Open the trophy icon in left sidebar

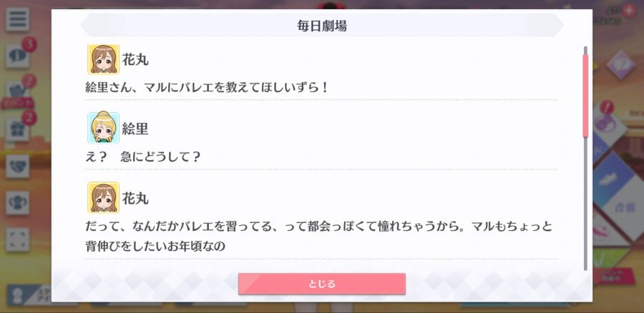[18, 203]
